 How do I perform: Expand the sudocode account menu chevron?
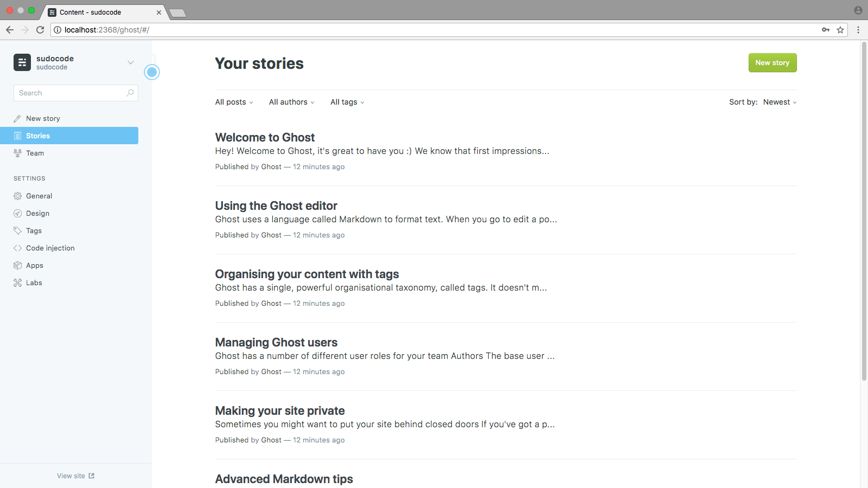(x=131, y=62)
